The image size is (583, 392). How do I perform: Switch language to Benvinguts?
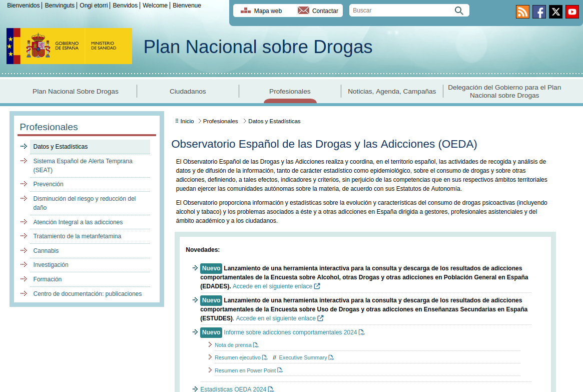60,6
